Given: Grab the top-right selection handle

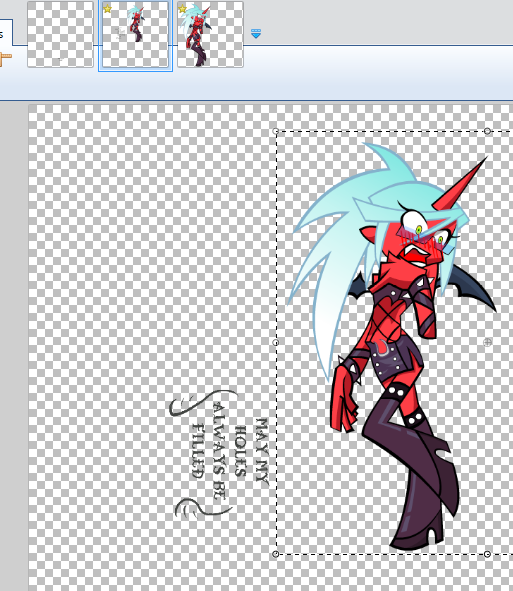Looking at the screenshot, I should [x=487, y=131].
